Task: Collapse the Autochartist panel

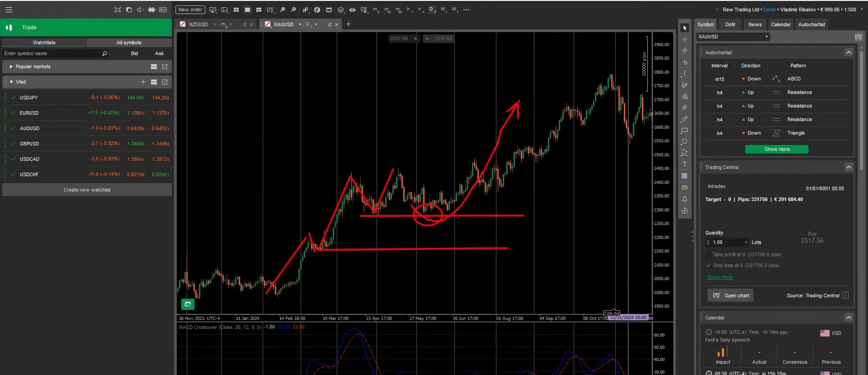Action: [x=849, y=52]
